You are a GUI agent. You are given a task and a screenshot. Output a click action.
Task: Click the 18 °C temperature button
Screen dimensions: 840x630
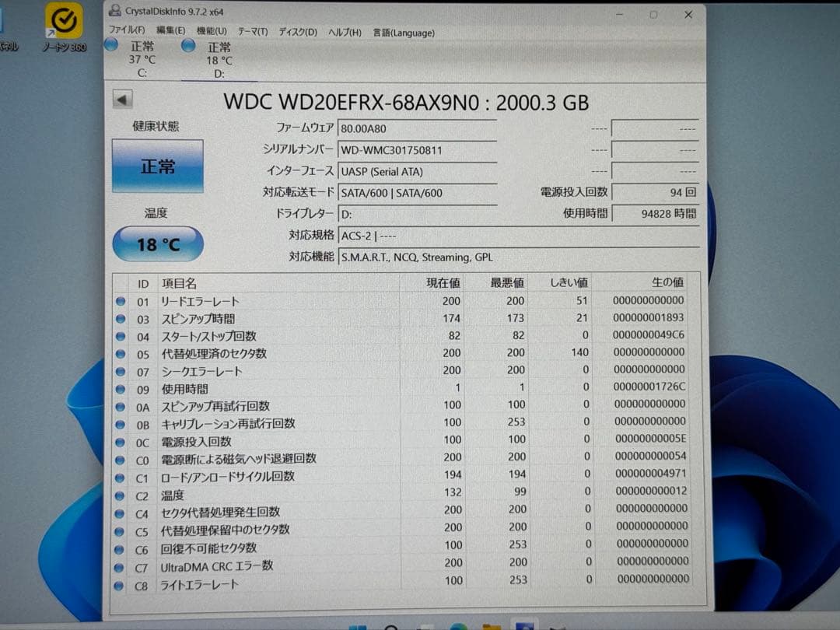point(157,243)
